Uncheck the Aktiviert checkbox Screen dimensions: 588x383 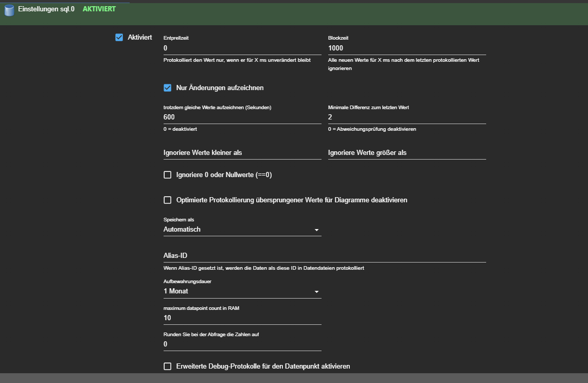(119, 38)
